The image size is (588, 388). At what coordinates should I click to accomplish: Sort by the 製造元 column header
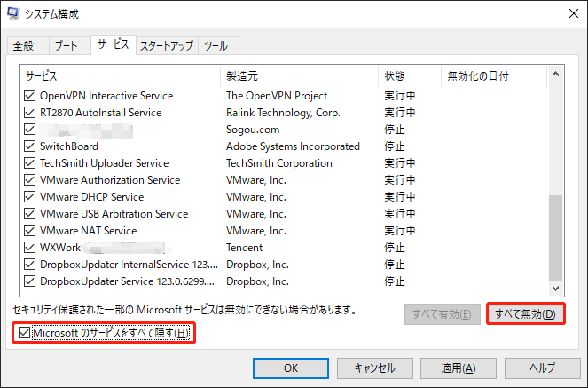tap(299, 76)
